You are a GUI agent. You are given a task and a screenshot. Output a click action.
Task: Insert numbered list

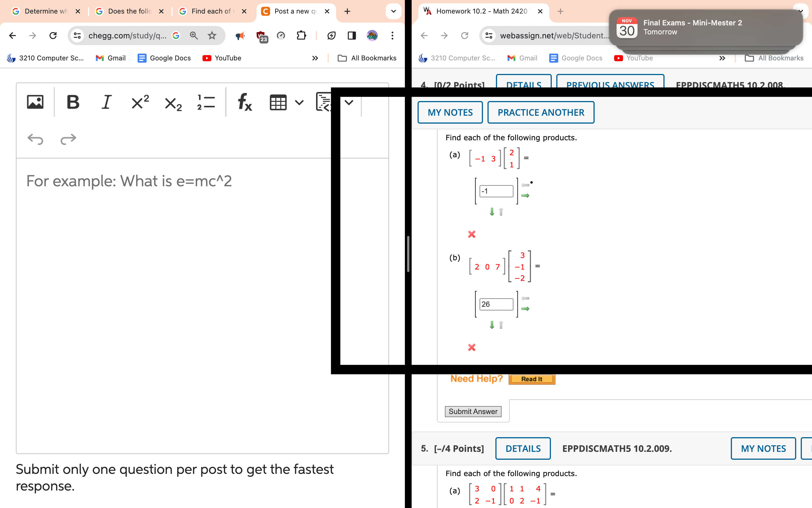pyautogui.click(x=206, y=102)
